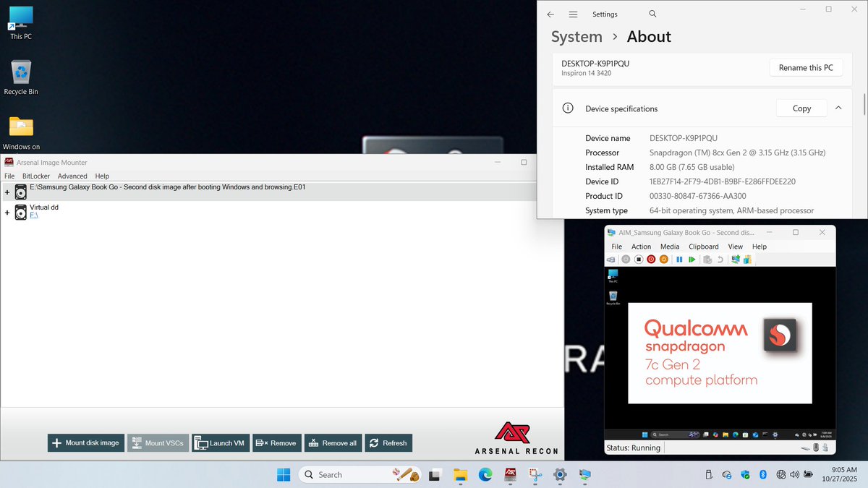Open Microsoft Edge from the taskbar
The height and width of the screenshot is (488, 868).
(485, 475)
